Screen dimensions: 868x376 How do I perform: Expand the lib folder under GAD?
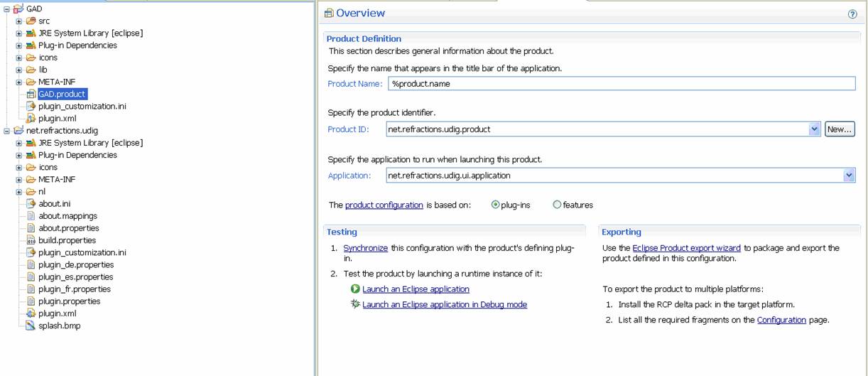click(x=19, y=70)
